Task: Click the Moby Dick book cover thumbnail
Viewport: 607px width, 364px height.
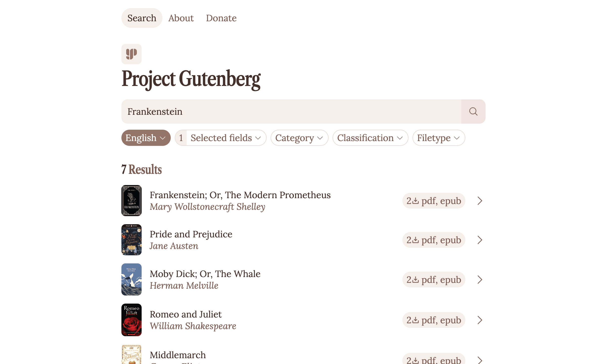Action: [131, 279]
